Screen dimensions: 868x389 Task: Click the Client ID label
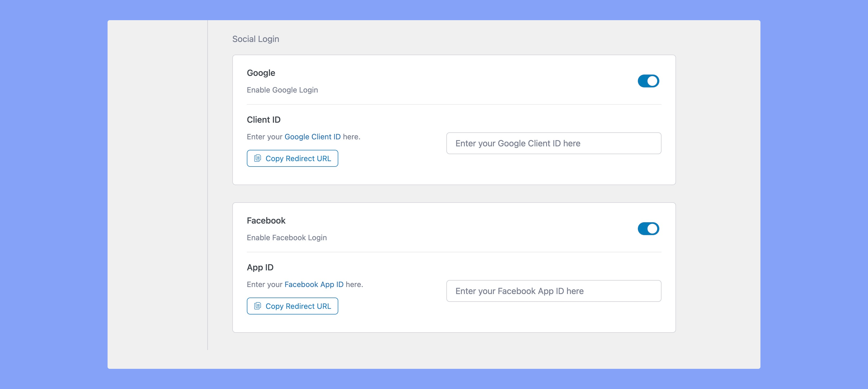[x=264, y=119]
